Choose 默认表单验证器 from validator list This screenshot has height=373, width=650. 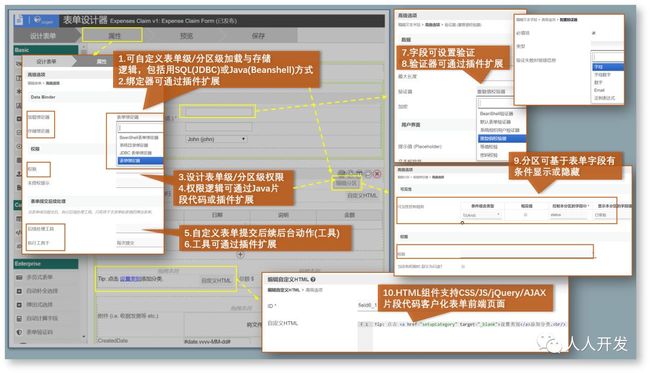(495, 122)
